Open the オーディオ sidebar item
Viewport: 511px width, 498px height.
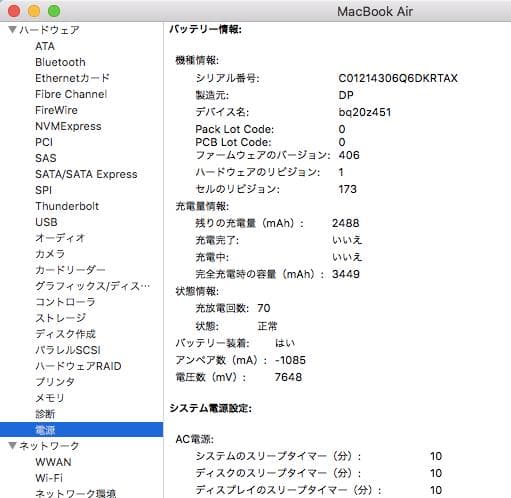pos(60,238)
